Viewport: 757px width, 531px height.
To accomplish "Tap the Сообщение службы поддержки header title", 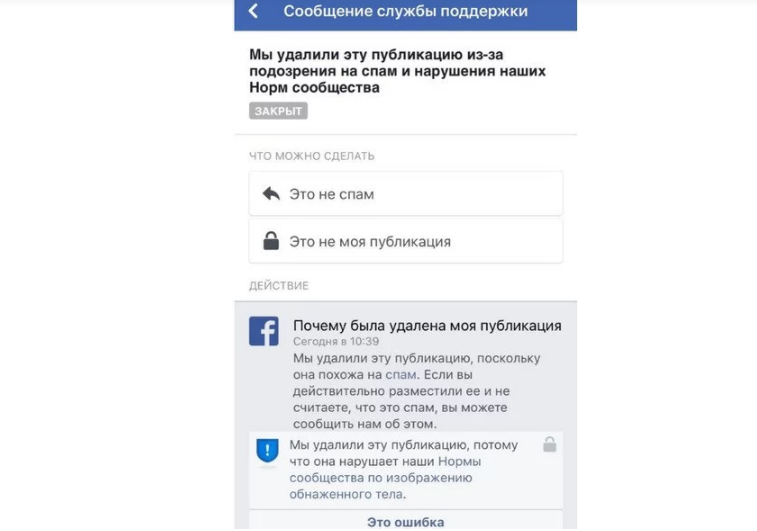I will (x=406, y=11).
